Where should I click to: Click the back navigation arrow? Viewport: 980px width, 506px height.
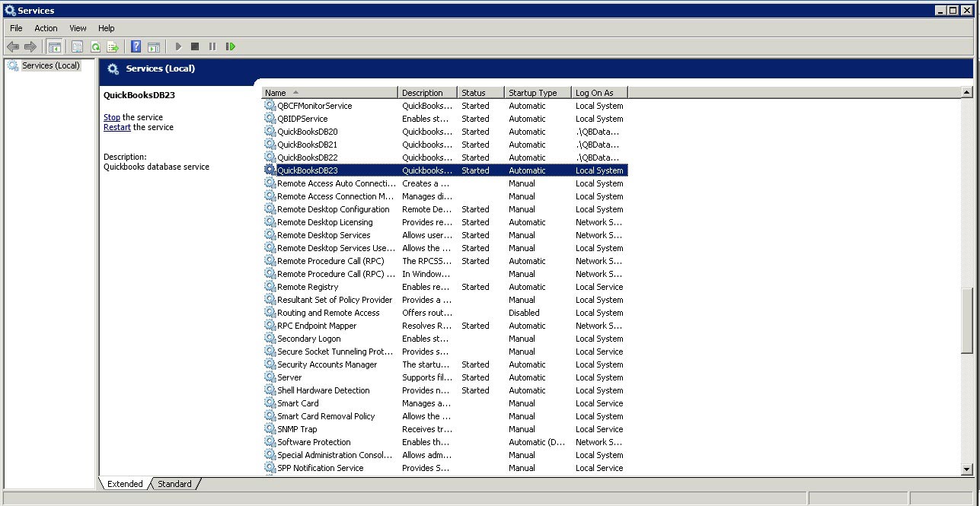click(13, 46)
